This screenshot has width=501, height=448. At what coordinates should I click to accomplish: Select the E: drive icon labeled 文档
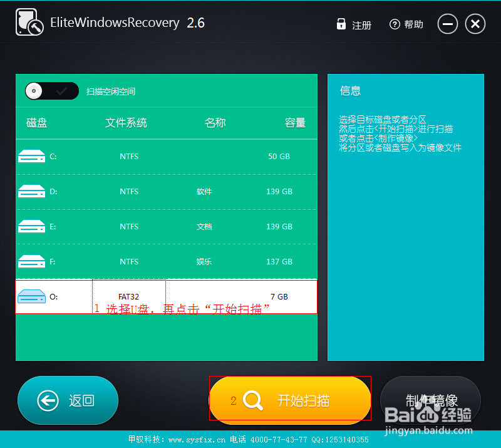31,226
